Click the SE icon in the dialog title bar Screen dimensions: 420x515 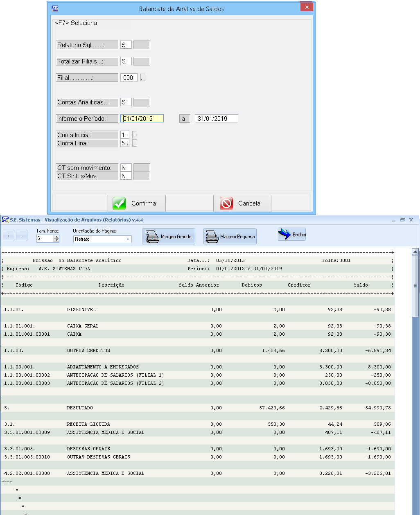click(54, 8)
